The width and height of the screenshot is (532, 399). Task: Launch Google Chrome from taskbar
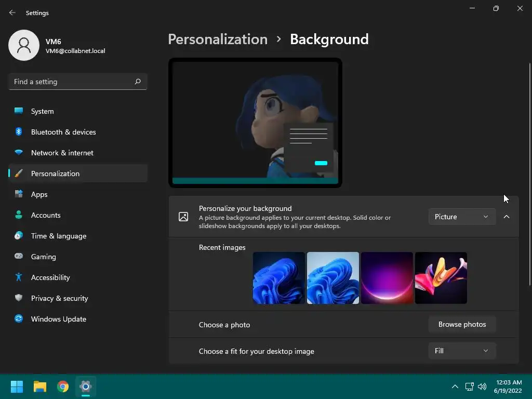point(63,387)
